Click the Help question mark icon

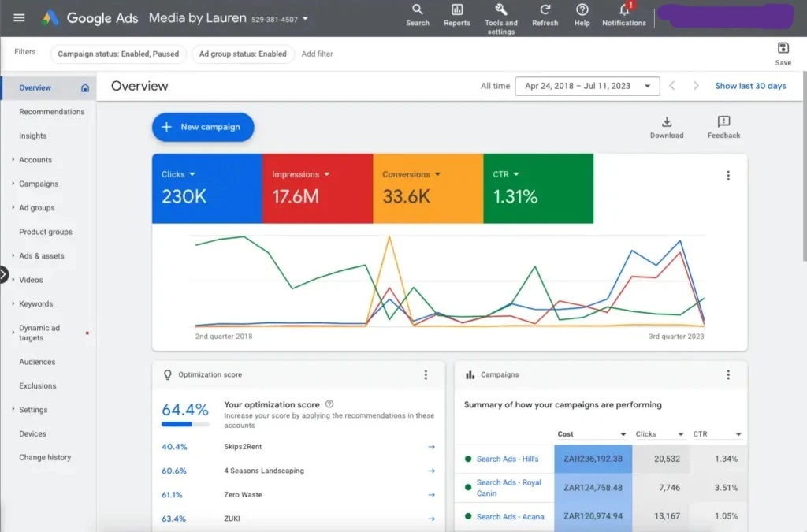[582, 12]
